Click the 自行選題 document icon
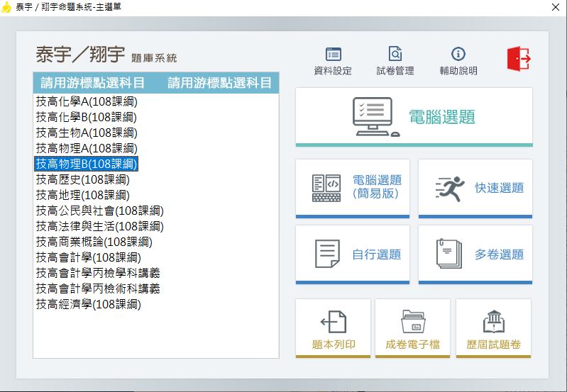 pyautogui.click(x=327, y=254)
